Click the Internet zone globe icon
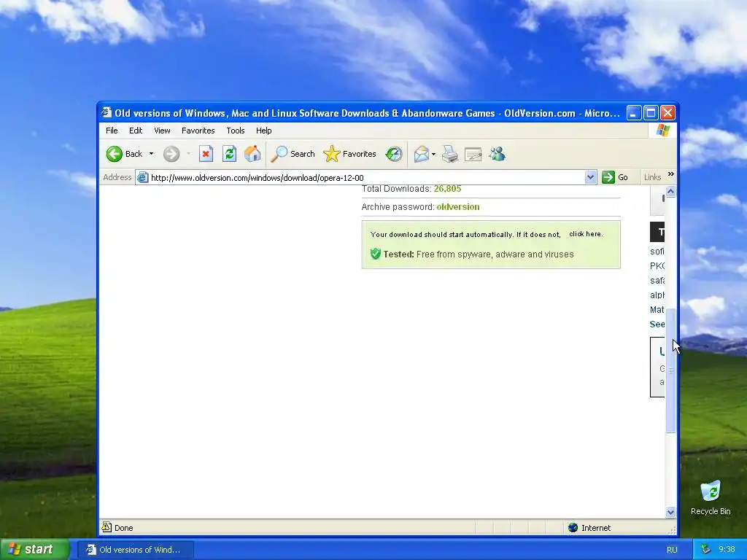Image resolution: width=747 pixels, height=560 pixels. [573, 528]
